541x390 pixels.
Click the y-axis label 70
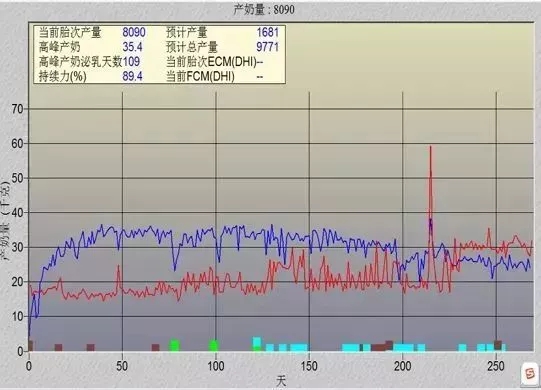click(17, 109)
